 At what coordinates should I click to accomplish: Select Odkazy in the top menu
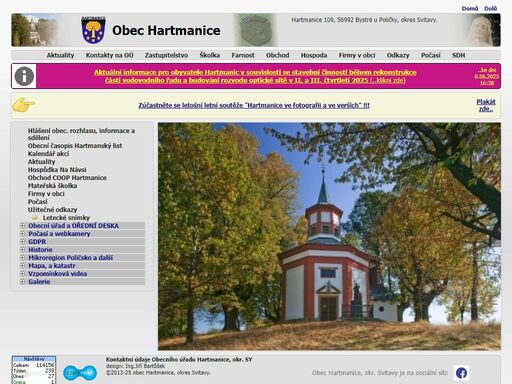[398, 55]
